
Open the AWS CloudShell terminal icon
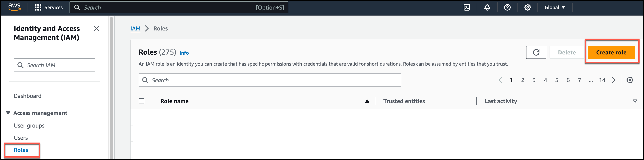[x=466, y=8]
